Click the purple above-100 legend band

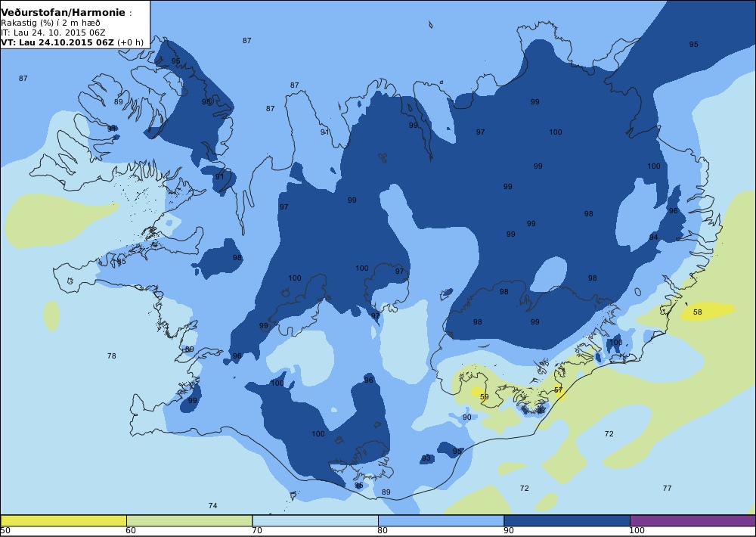coord(692,520)
